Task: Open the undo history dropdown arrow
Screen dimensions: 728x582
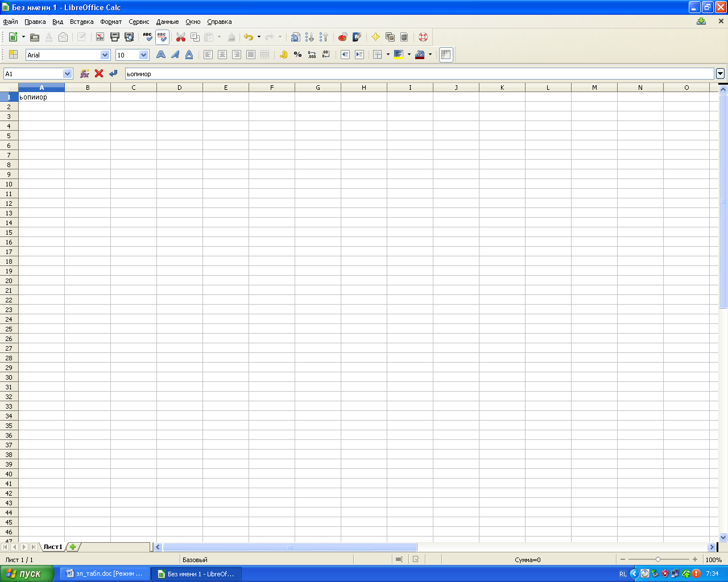Action: point(259,37)
